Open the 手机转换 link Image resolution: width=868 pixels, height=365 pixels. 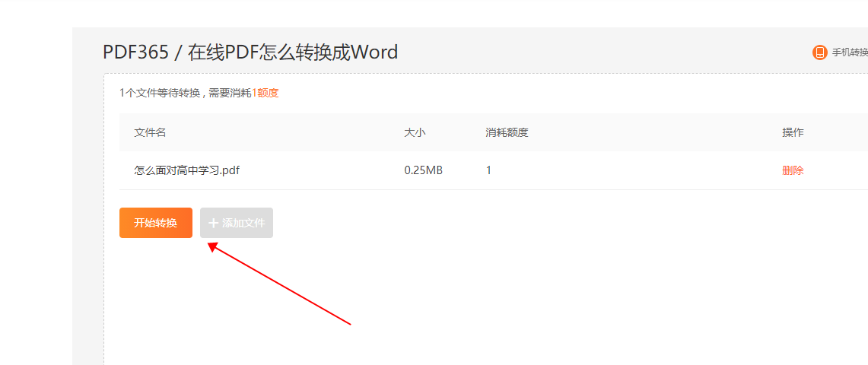pyautogui.click(x=850, y=52)
